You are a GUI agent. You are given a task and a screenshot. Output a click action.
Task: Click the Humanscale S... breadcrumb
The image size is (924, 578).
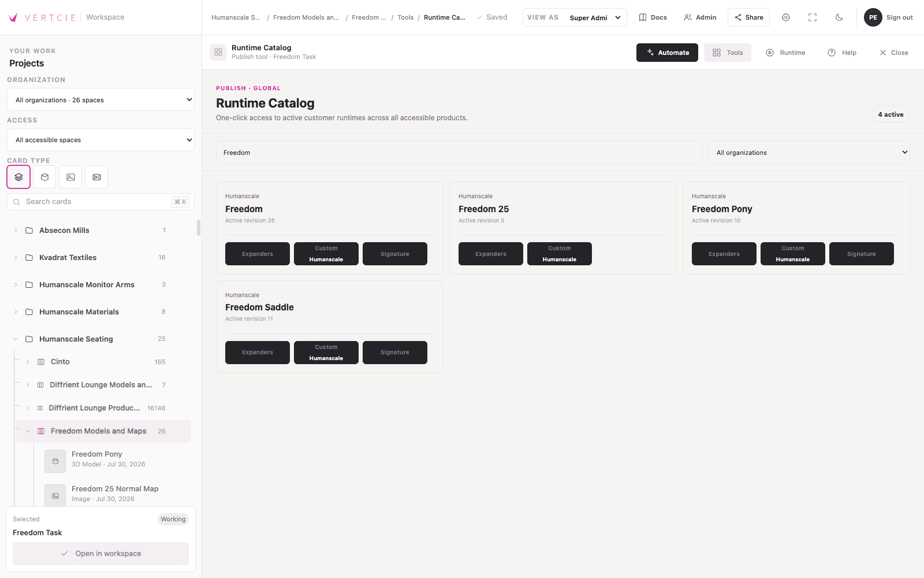pyautogui.click(x=236, y=17)
